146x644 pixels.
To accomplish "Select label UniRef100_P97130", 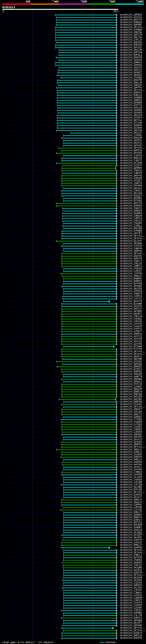I will tap(131, 384).
